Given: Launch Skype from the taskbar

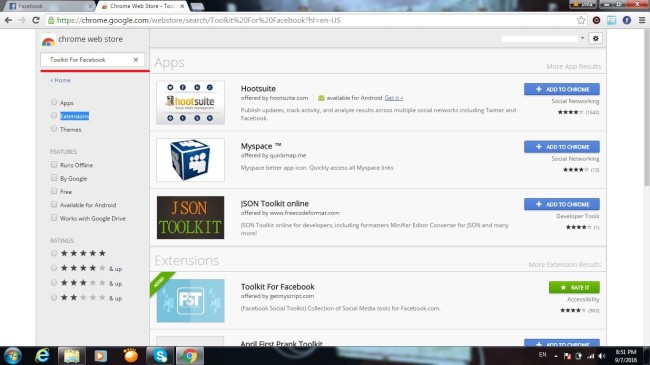Looking at the screenshot, I should tap(160, 355).
